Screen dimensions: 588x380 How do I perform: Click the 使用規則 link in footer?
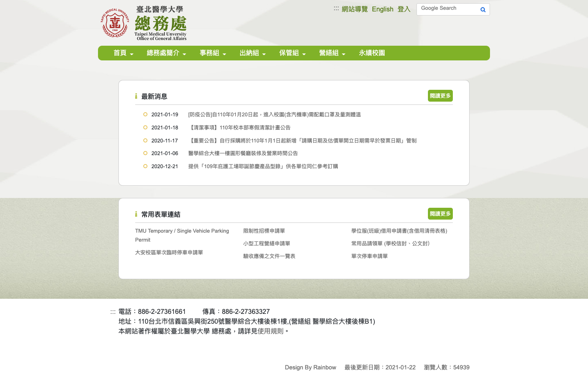point(270,331)
